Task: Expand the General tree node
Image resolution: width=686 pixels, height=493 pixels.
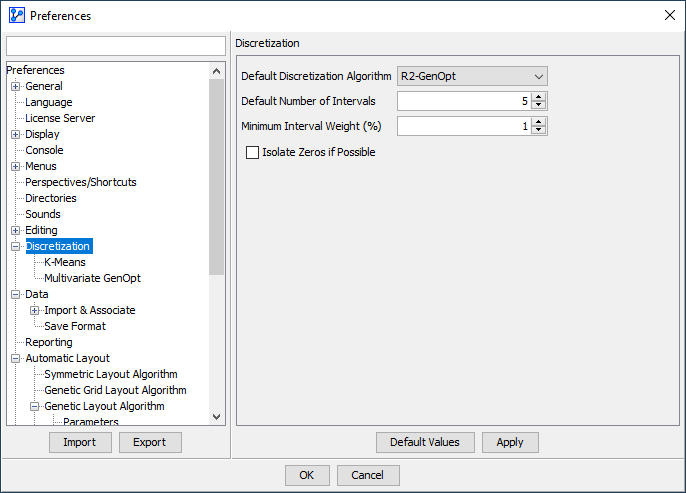Action: pyautogui.click(x=15, y=86)
